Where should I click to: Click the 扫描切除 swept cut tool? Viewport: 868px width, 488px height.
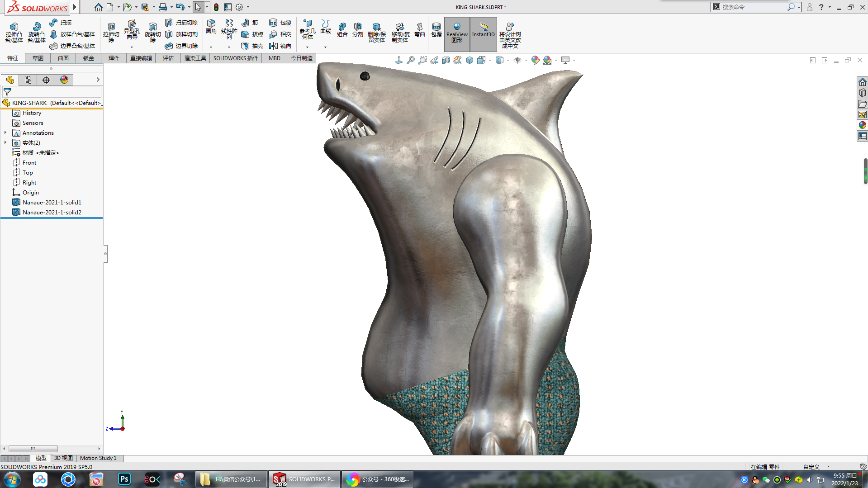point(181,22)
